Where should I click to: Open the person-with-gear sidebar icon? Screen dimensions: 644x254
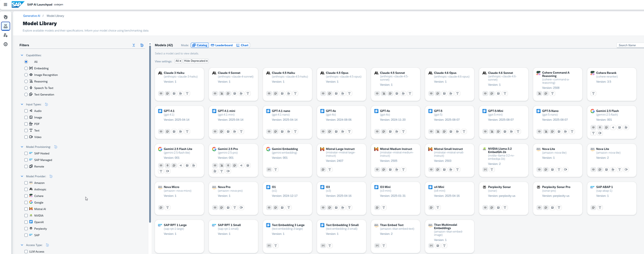click(6, 35)
